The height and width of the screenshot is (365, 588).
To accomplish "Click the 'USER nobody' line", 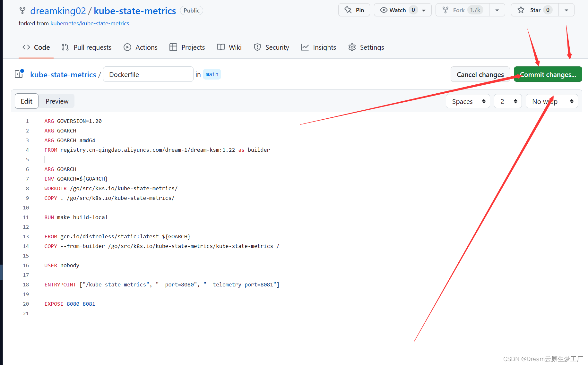I will pyautogui.click(x=62, y=265).
